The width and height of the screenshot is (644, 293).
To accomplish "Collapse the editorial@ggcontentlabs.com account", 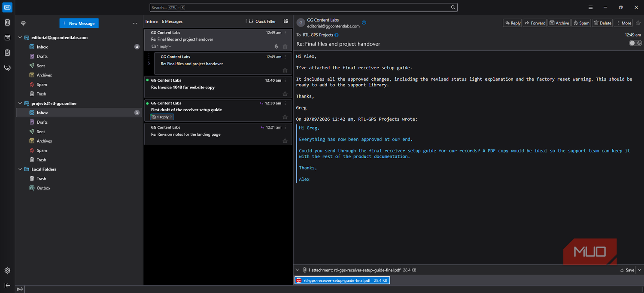I will point(20,37).
